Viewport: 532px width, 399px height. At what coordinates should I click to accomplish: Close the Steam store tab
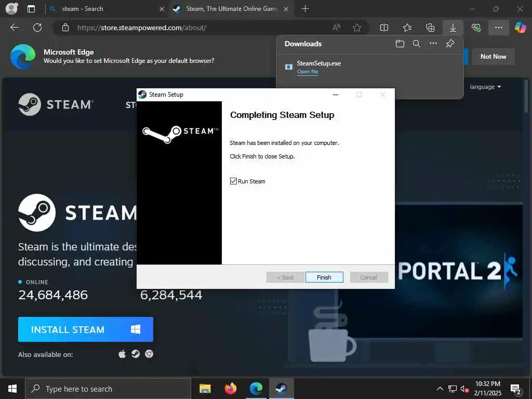[286, 9]
